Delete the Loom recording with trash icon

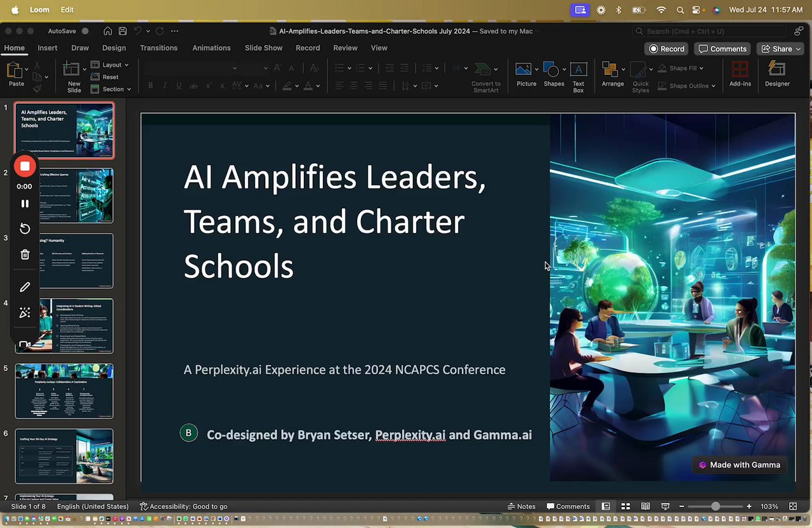[25, 254]
